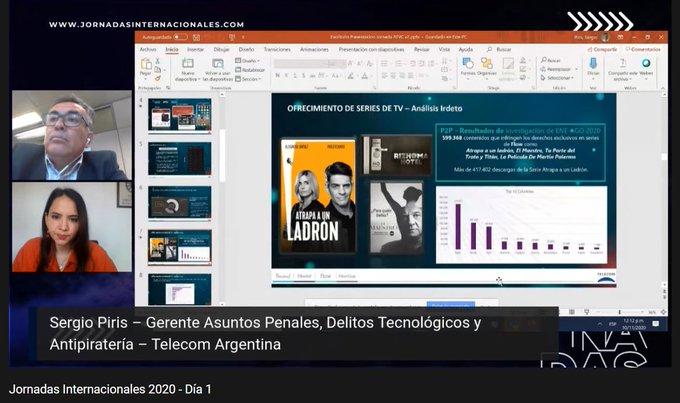Select slide 6 thumbnail with donut chart

click(x=180, y=203)
